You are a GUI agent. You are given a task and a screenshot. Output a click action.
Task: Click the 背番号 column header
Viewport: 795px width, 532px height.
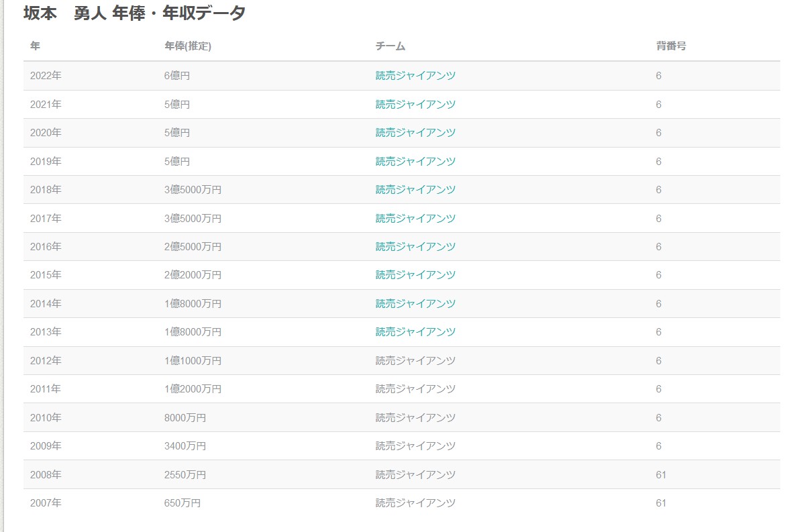tap(671, 46)
